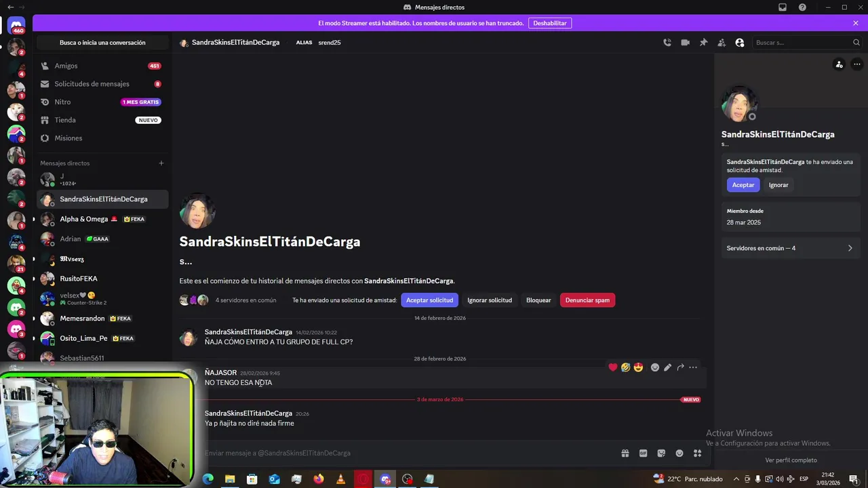Open add reaction emoji picker
868x488 pixels.
coord(655,367)
